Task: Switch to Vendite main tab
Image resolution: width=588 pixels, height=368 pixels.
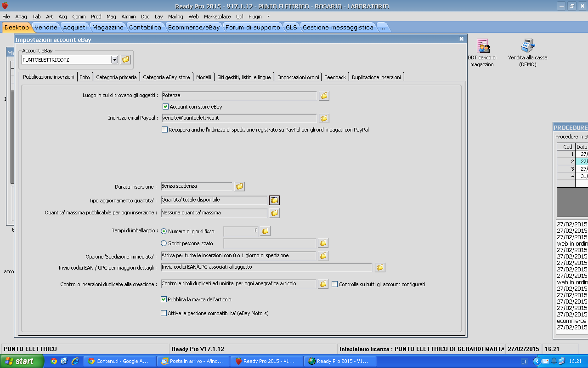Action: click(x=46, y=28)
